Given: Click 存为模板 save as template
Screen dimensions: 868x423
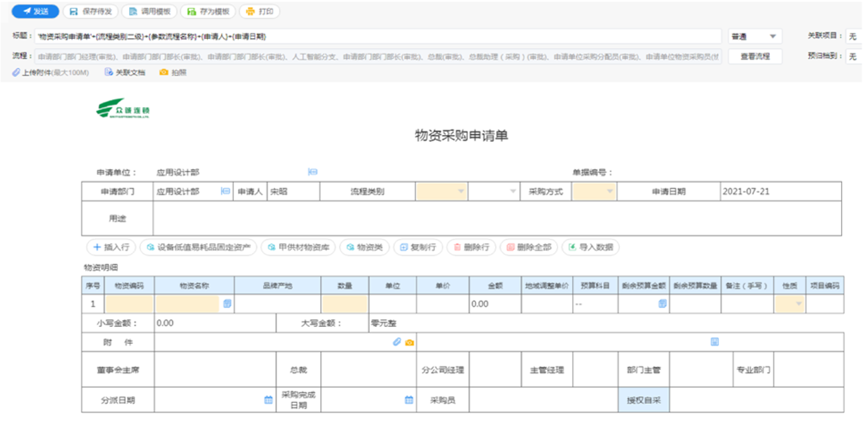Looking at the screenshot, I should [207, 11].
